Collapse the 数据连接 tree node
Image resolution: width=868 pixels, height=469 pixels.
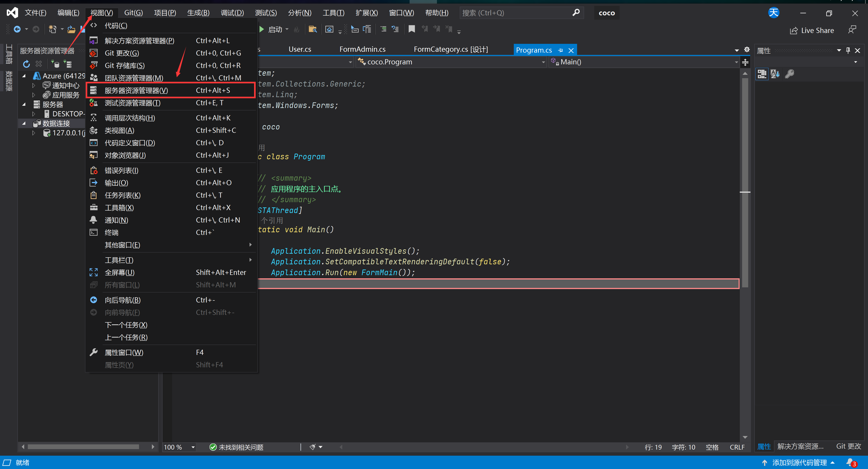[x=24, y=124]
